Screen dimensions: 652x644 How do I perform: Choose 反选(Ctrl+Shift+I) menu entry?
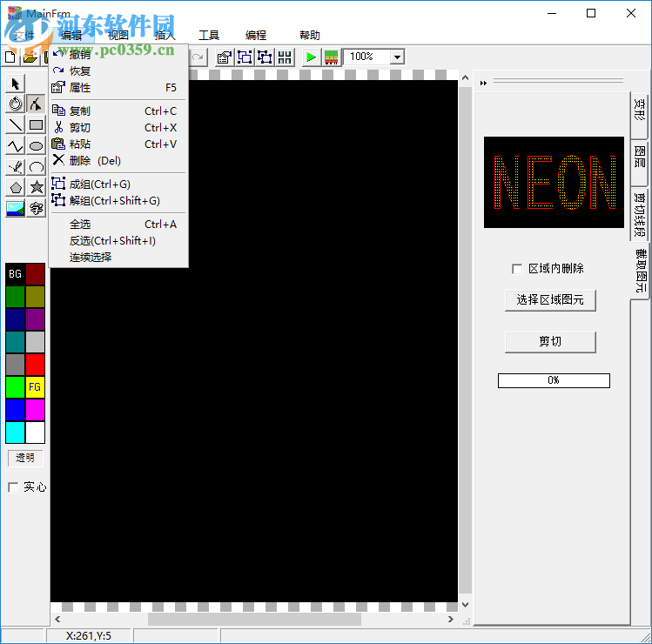pos(118,241)
